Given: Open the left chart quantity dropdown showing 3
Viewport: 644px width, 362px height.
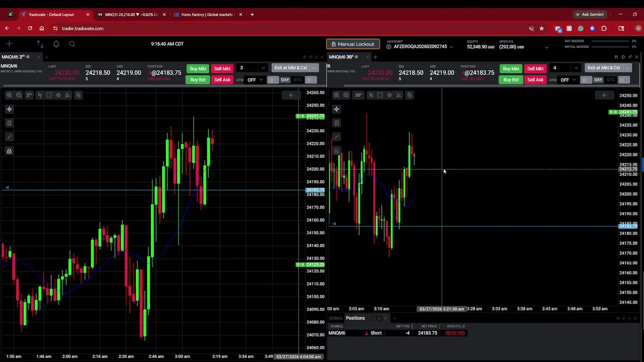Looking at the screenshot, I should 263,68.
